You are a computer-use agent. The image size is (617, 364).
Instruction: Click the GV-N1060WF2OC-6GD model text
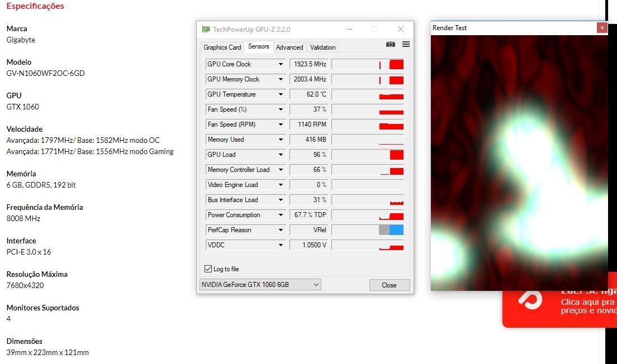[x=46, y=73]
